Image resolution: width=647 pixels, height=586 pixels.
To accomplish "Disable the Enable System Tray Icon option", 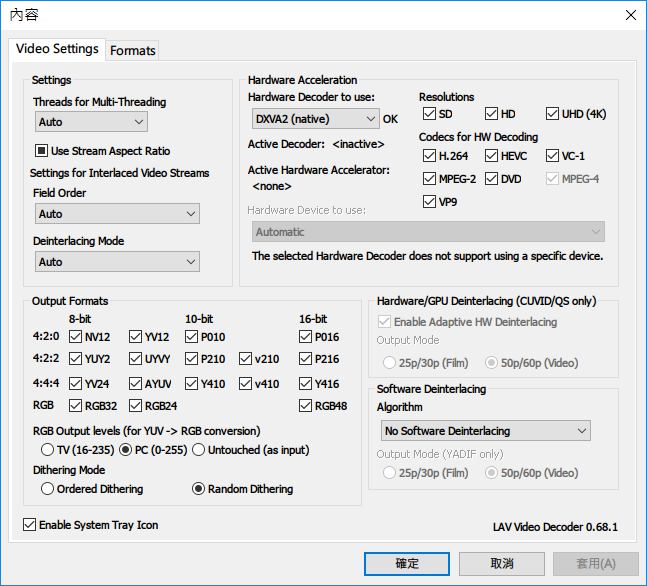I will pos(29,525).
